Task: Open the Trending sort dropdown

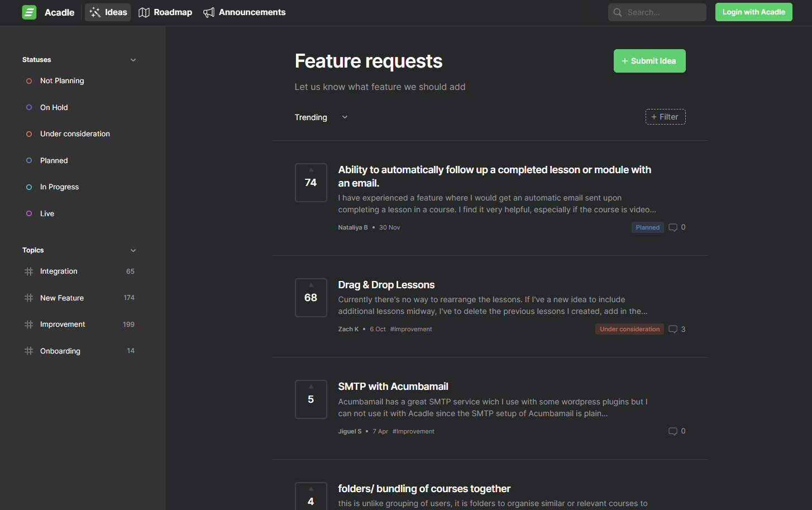Action: pyautogui.click(x=322, y=117)
